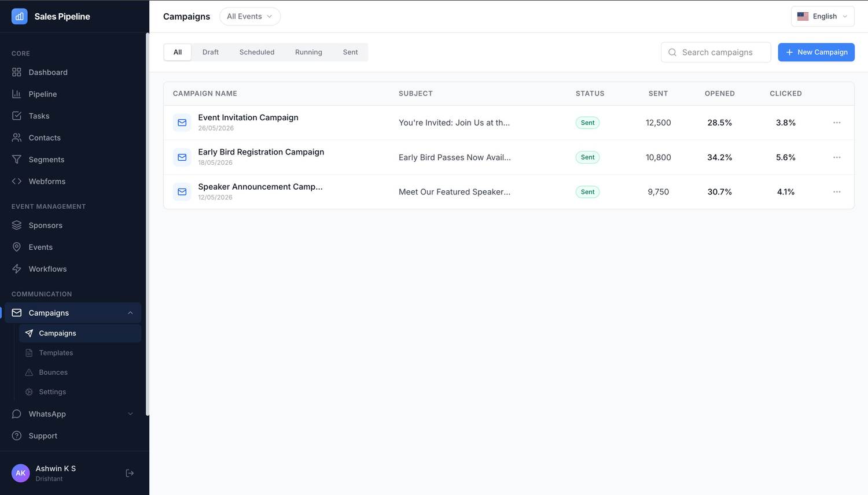Open Bounces in the sidebar submenu
This screenshot has height=495, width=868.
coord(80,372)
